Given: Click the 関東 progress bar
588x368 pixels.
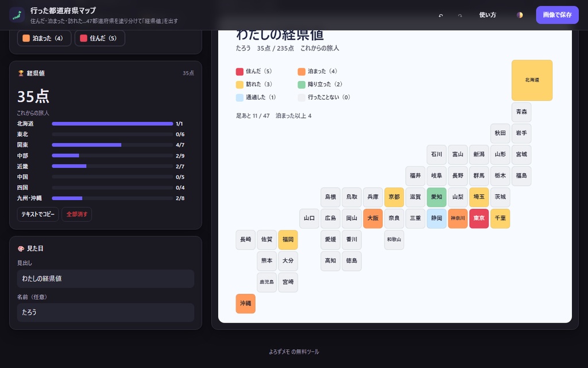Looking at the screenshot, I should tap(113, 144).
